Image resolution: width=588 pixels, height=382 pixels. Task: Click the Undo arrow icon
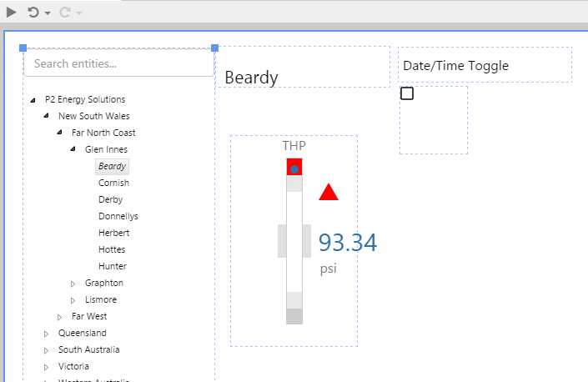(33, 12)
